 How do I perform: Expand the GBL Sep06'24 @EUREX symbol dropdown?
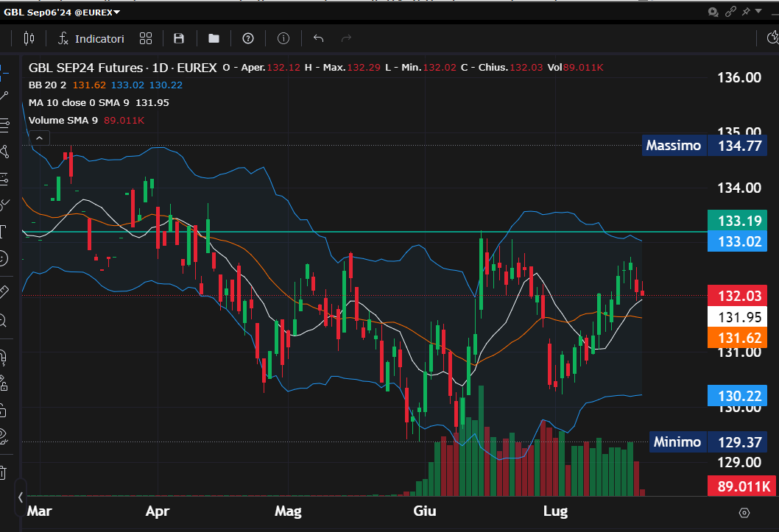click(x=116, y=13)
